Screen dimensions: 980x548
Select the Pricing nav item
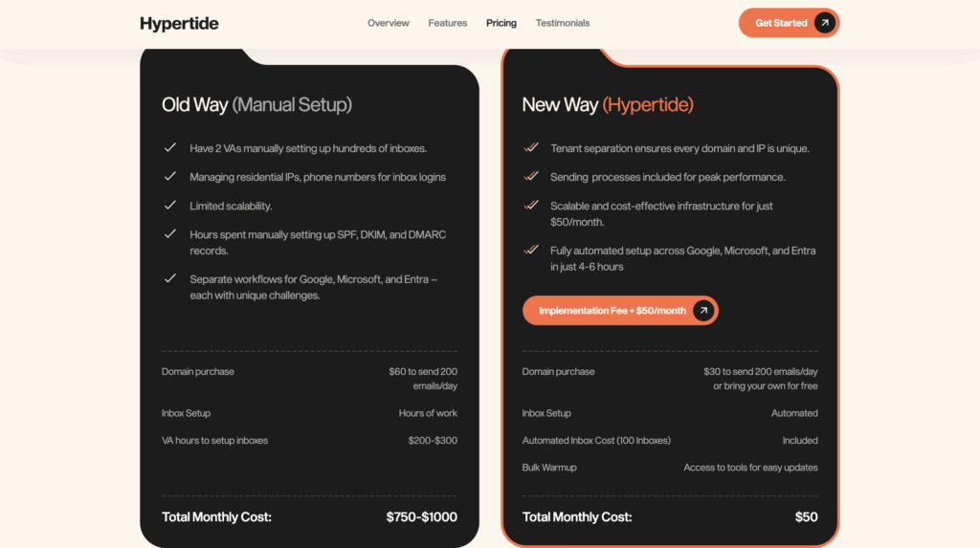click(501, 23)
